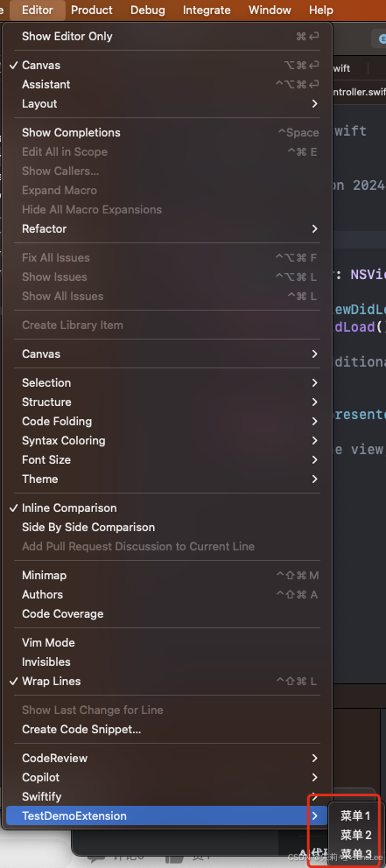This screenshot has height=868, width=386.
Task: Select the Assistant editor option
Action: click(x=167, y=85)
